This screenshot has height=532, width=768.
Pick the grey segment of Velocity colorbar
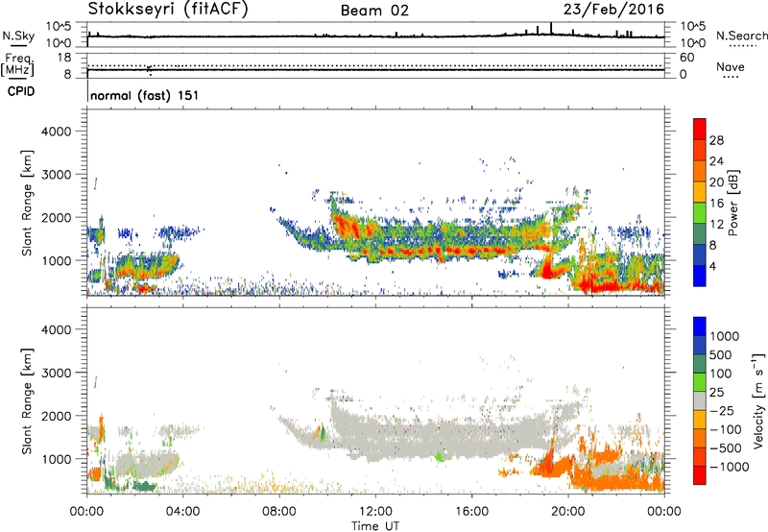click(x=700, y=401)
